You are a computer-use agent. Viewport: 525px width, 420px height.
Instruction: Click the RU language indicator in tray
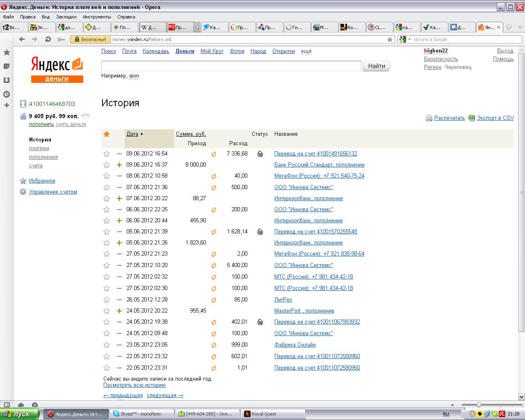tap(446, 414)
